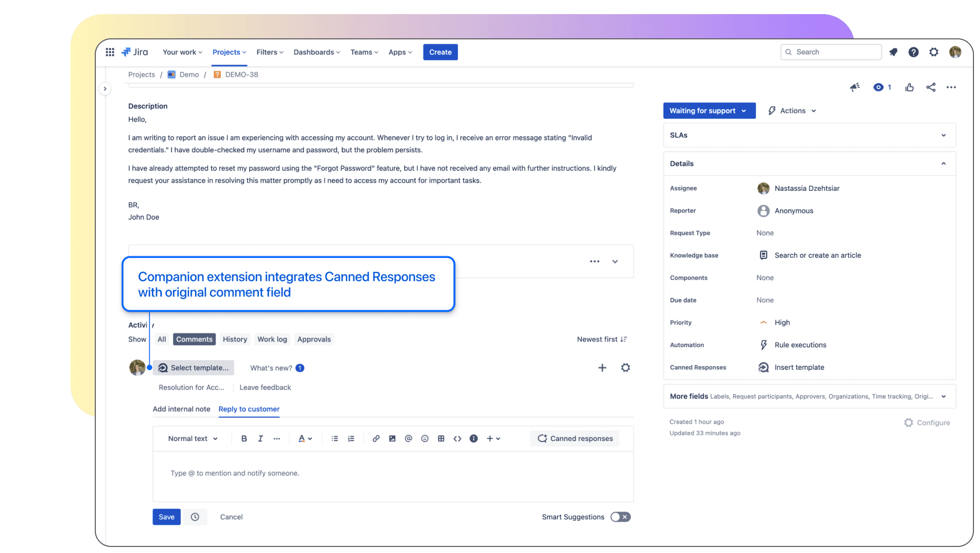Insert a link in the comment editor

pyautogui.click(x=376, y=438)
